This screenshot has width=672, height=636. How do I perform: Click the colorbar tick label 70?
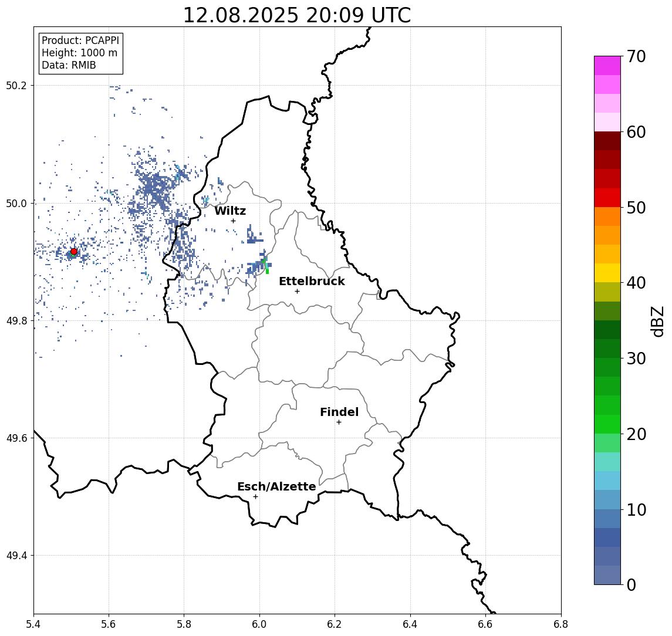point(636,56)
